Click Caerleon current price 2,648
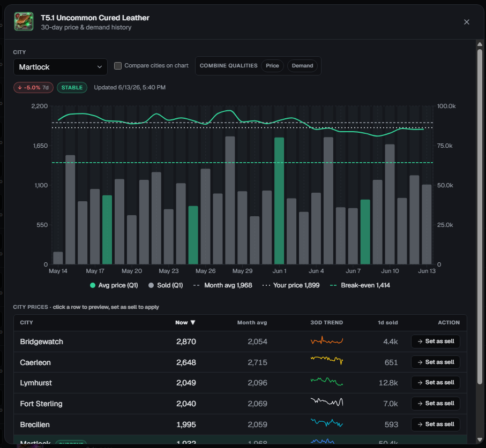 186,362
